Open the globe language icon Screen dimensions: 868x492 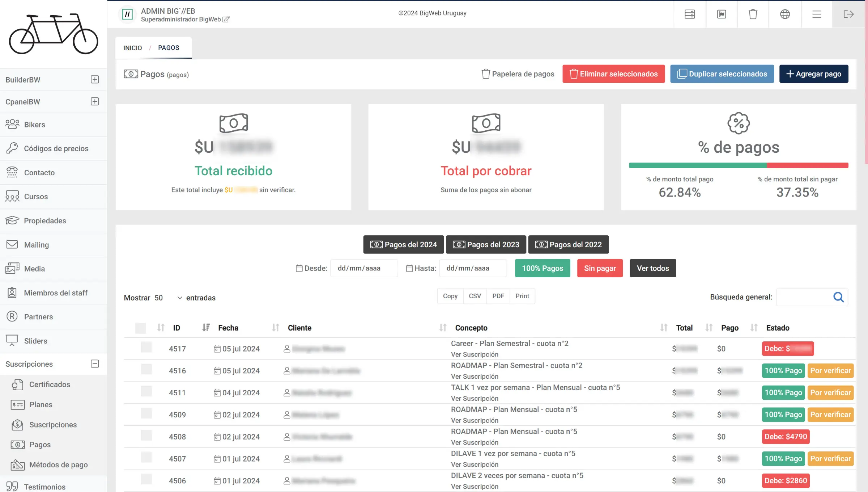(x=785, y=14)
